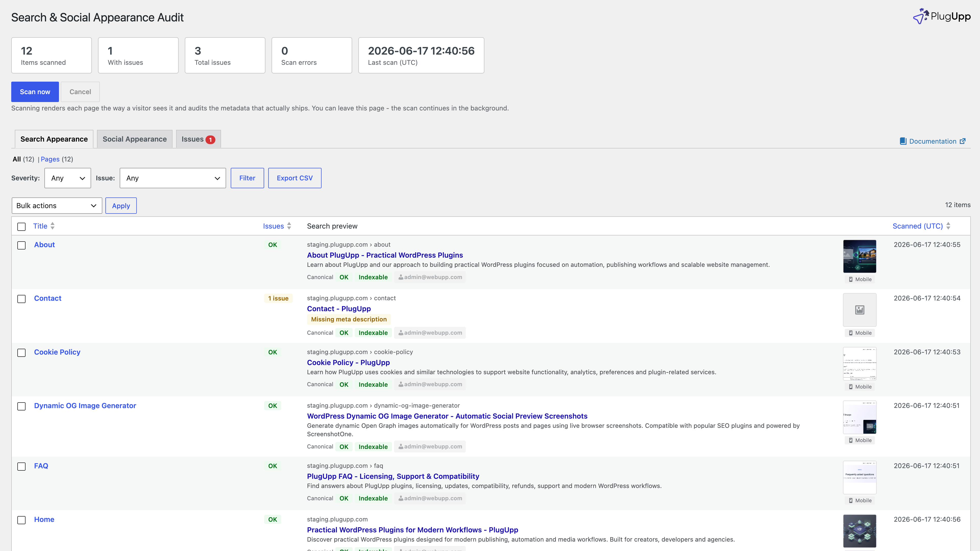The height and width of the screenshot is (551, 980).
Task: Open the Contact page title link
Action: (x=47, y=298)
